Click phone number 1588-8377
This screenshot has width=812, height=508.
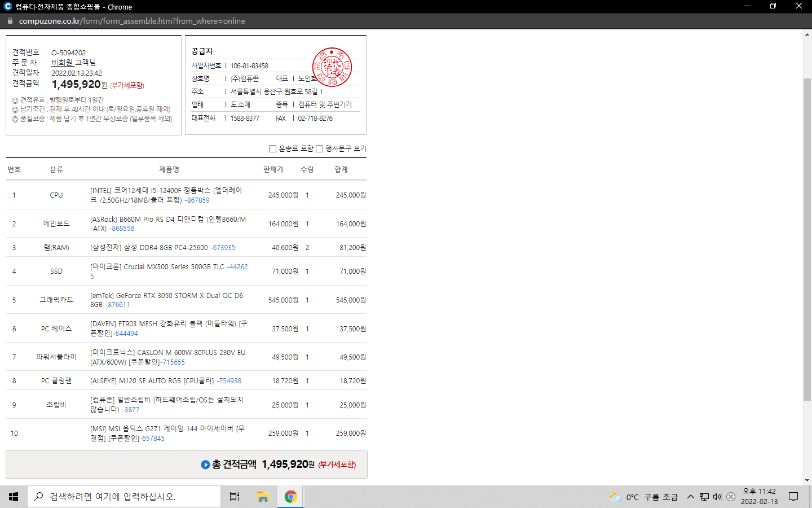coord(245,119)
